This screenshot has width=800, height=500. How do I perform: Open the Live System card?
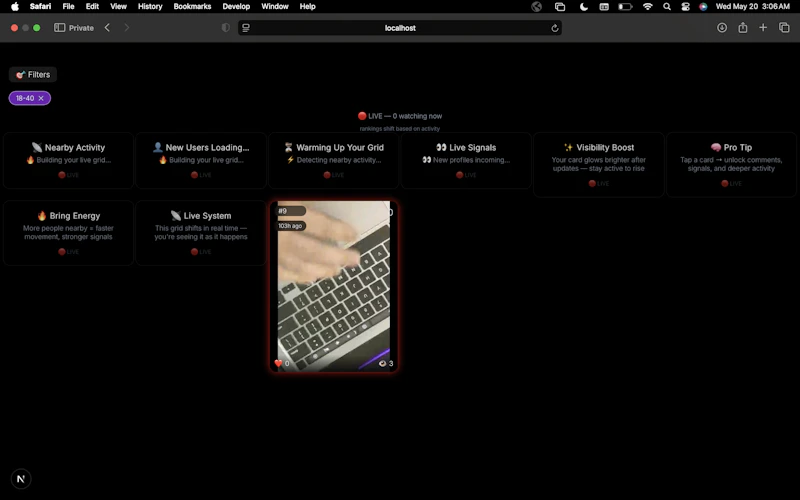click(201, 233)
